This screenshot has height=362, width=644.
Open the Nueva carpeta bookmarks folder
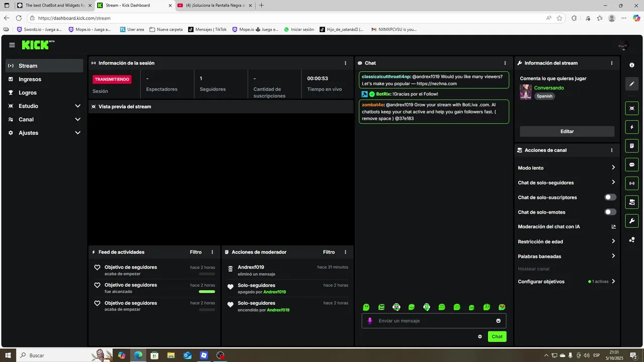pos(166,29)
